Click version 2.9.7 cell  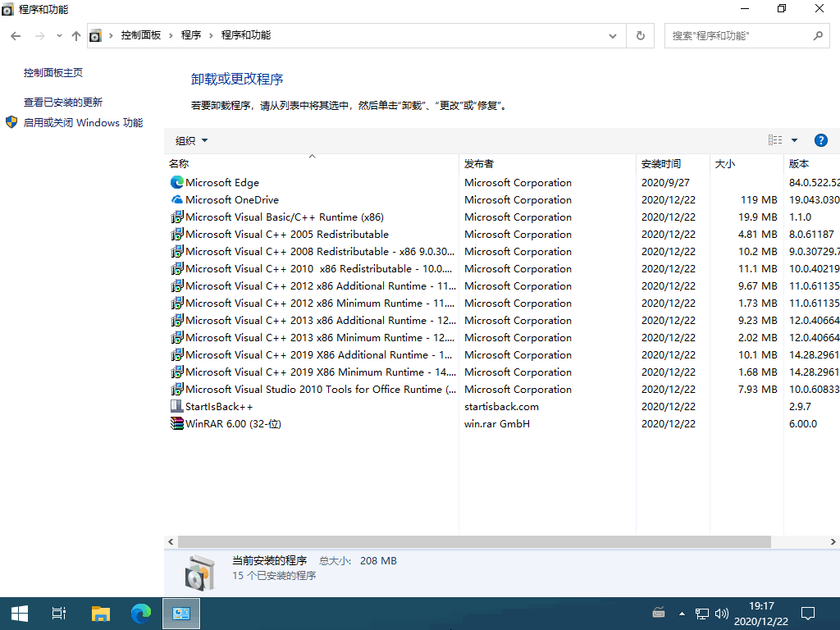click(x=800, y=407)
